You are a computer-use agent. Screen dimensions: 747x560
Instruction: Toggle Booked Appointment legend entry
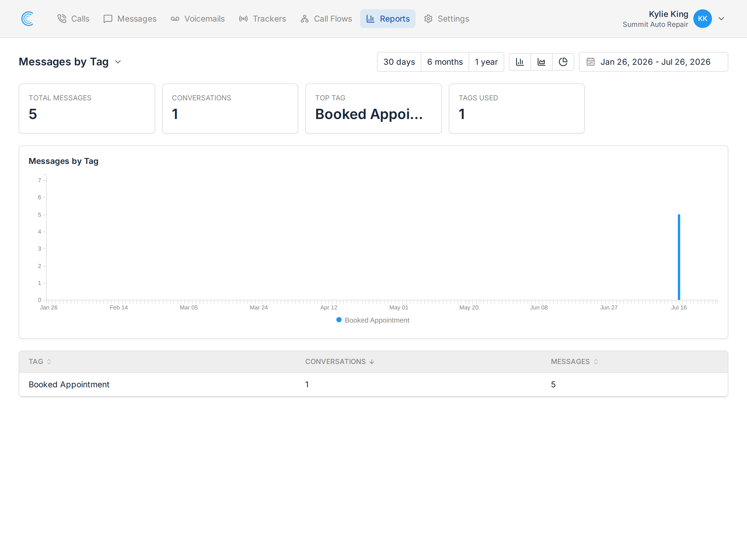[x=373, y=320]
